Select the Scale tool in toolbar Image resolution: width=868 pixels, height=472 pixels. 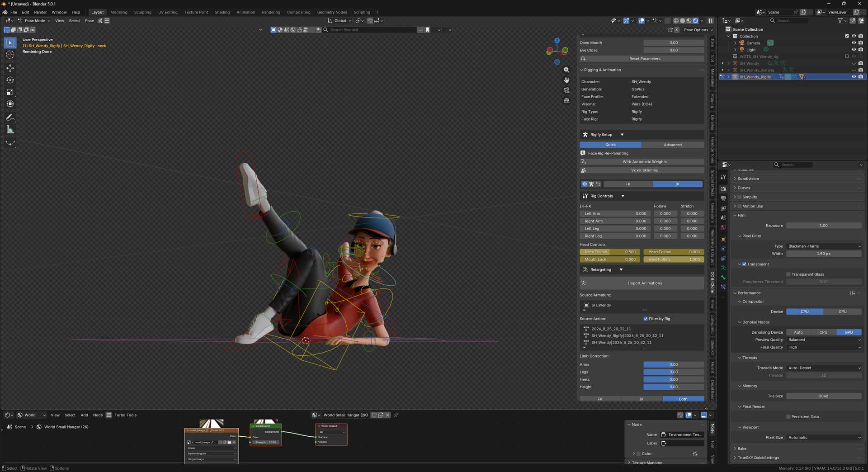pos(10,92)
